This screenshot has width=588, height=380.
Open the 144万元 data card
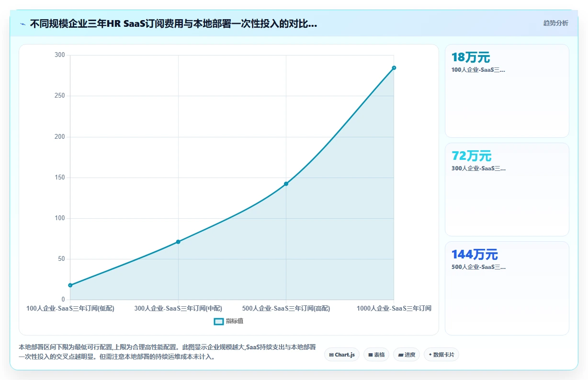coord(507,288)
